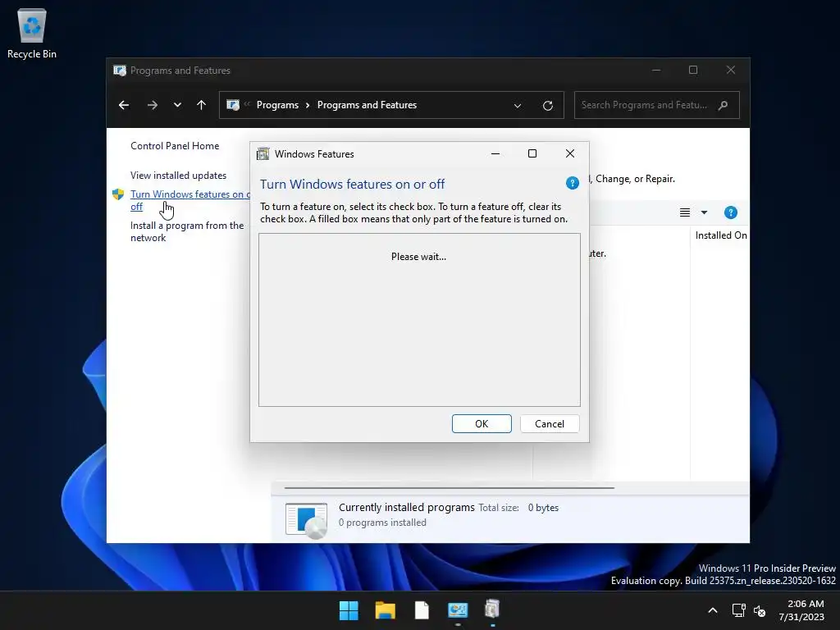Refresh the Programs and Features view
The height and width of the screenshot is (630, 840).
[x=547, y=106]
